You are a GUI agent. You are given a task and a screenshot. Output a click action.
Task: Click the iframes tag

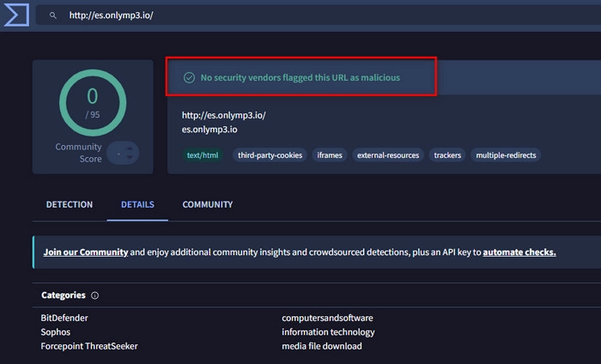tap(330, 155)
